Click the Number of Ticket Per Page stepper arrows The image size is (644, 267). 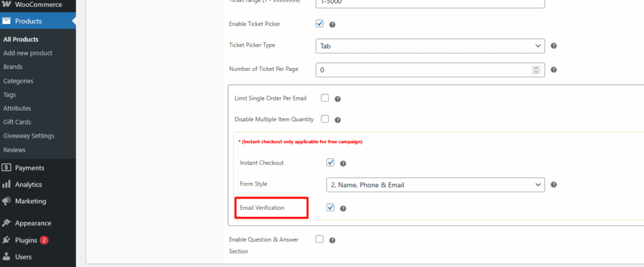(536, 70)
